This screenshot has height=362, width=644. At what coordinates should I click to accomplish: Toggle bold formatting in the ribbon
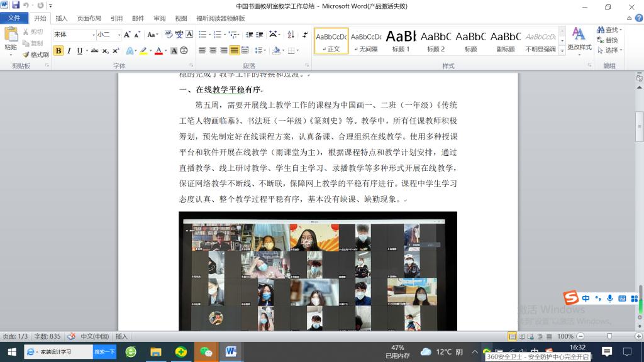(x=58, y=51)
